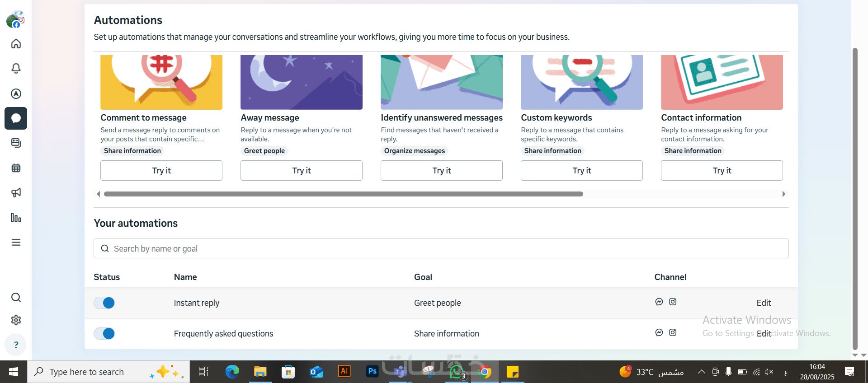Open the Comment to message illustration

pos(161,82)
